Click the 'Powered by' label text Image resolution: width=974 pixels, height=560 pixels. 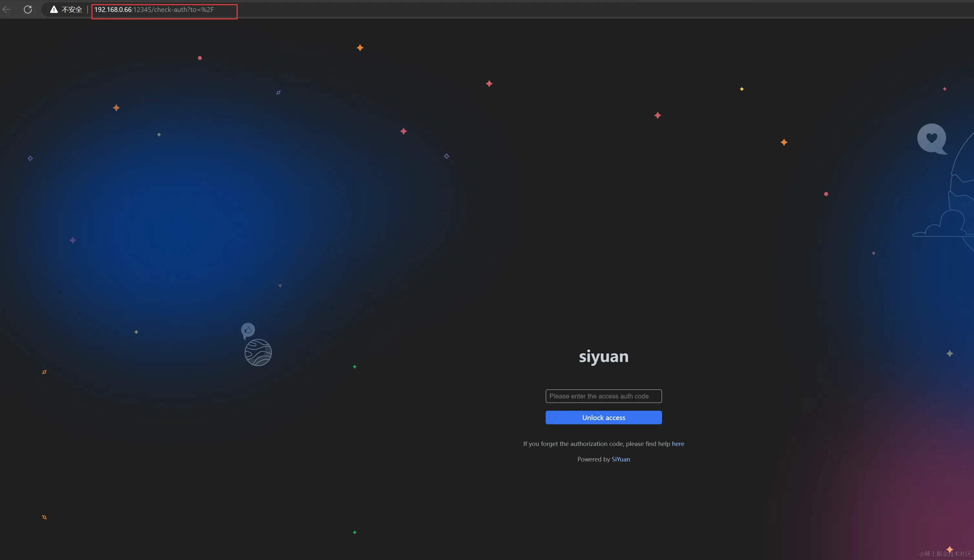click(593, 459)
